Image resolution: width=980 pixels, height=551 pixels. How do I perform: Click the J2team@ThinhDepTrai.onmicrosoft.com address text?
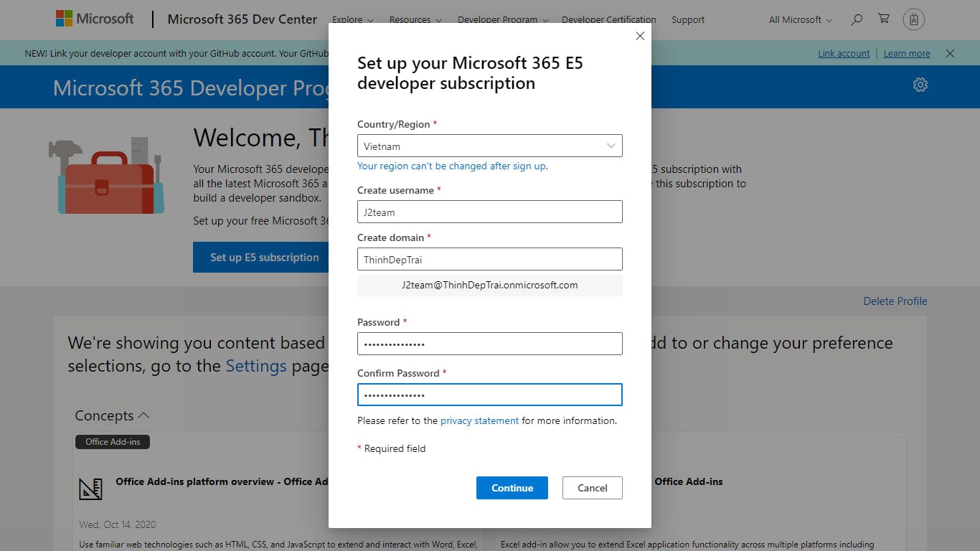(490, 285)
